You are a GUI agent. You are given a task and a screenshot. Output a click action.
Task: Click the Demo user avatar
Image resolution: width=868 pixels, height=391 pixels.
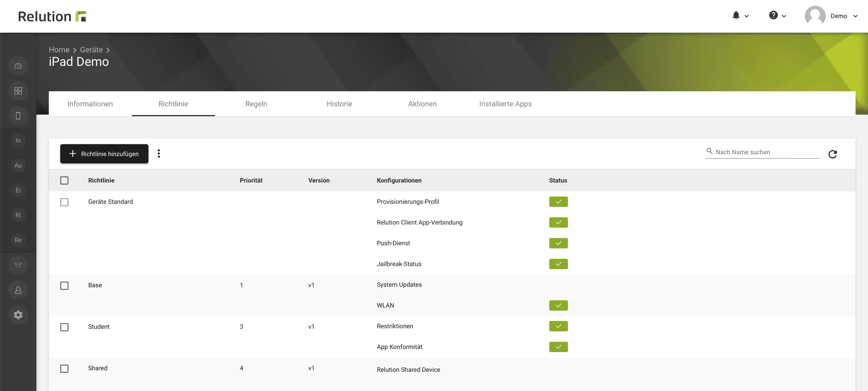point(815,16)
